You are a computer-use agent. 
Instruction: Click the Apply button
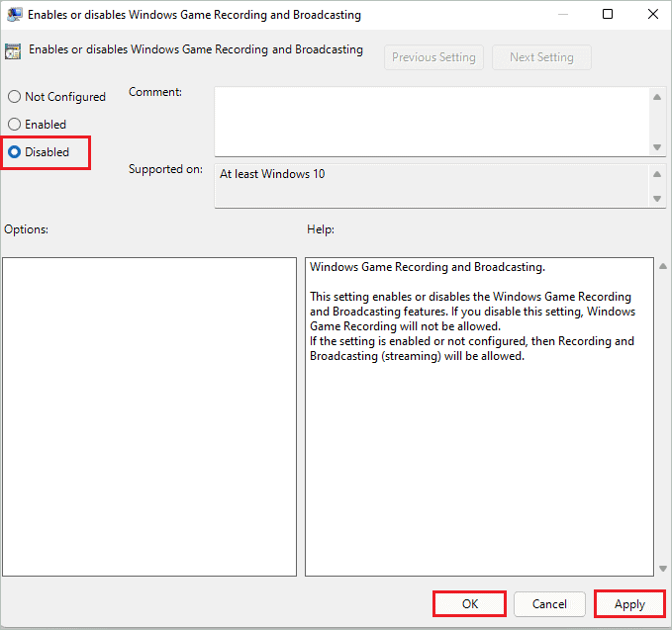point(629,604)
